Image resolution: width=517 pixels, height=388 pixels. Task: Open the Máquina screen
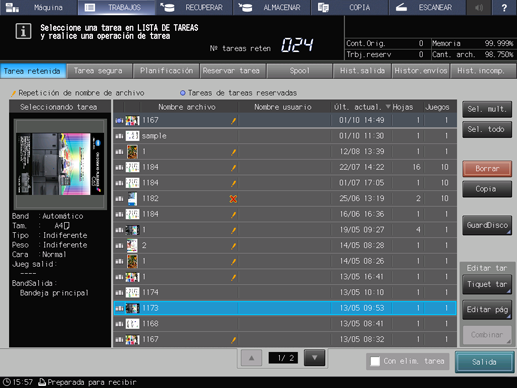(x=38, y=7)
